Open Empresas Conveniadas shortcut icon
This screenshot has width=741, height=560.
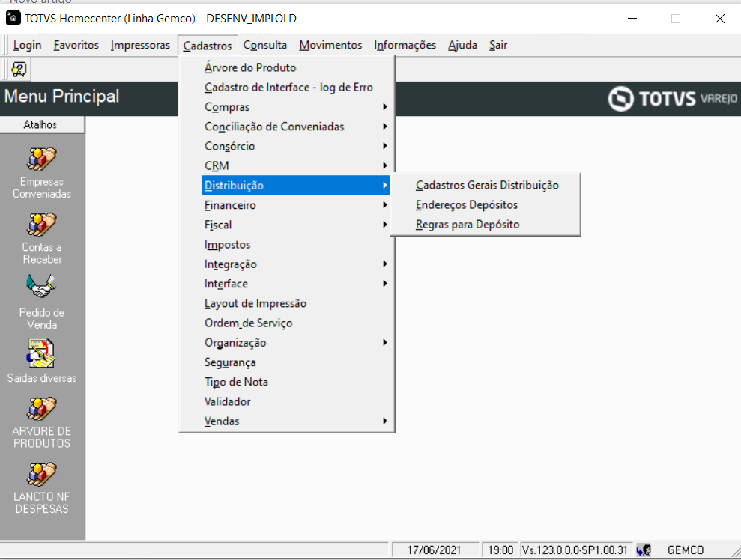click(42, 159)
